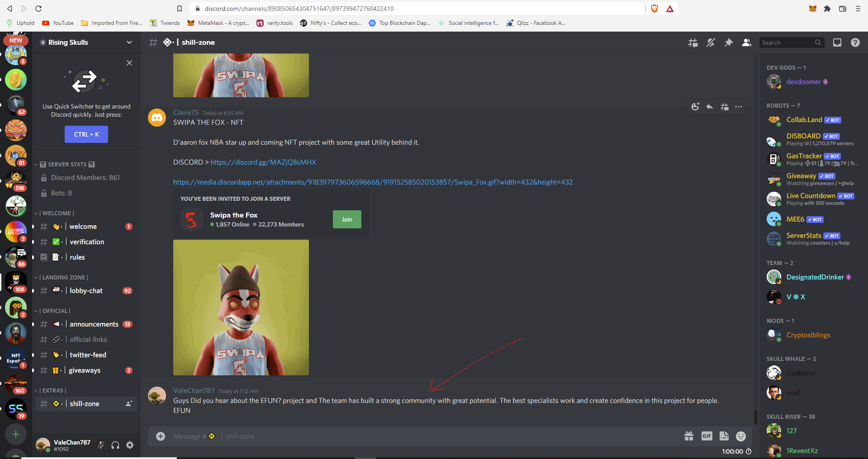Screen dimensions: 868x459
Task: Open the official-links channel
Action: (x=86, y=340)
